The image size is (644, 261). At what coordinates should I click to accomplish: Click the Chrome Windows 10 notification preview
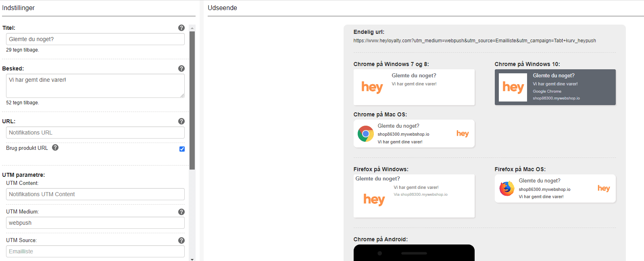point(555,87)
